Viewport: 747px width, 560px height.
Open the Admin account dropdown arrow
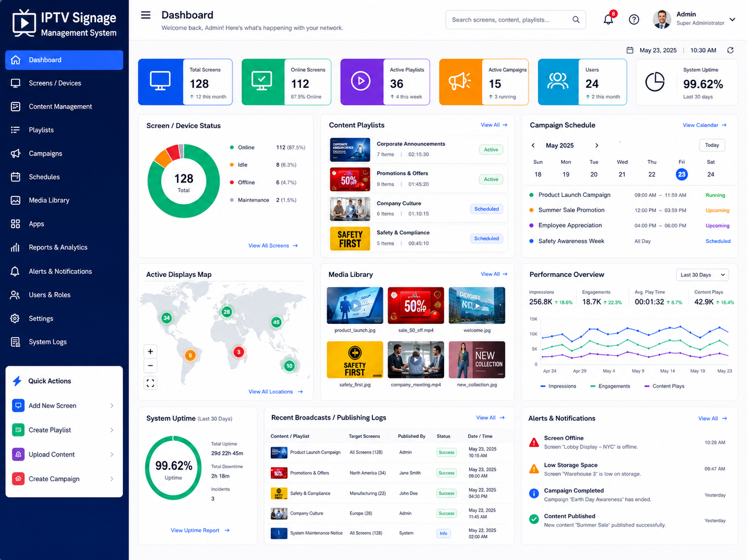point(732,20)
